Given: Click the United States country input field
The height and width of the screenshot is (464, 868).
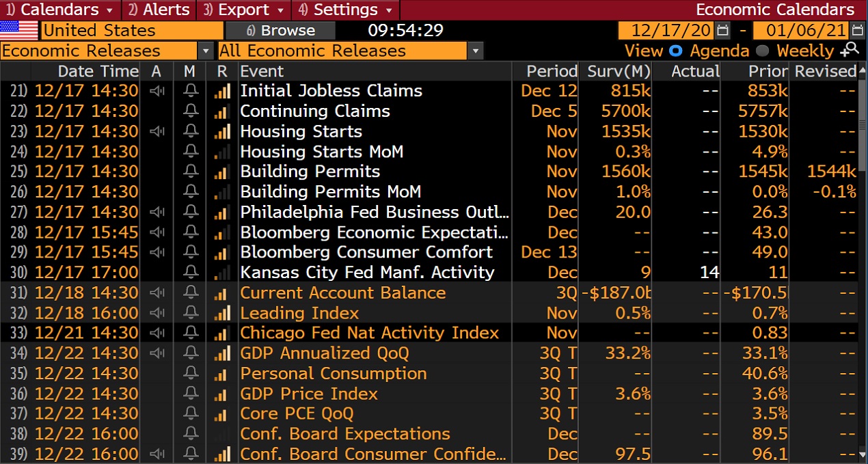Looking at the screenshot, I should coord(132,31).
